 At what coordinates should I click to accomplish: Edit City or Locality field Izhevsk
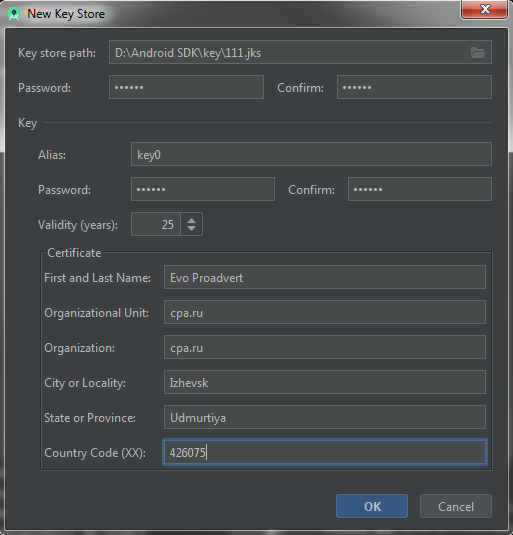[325, 382]
